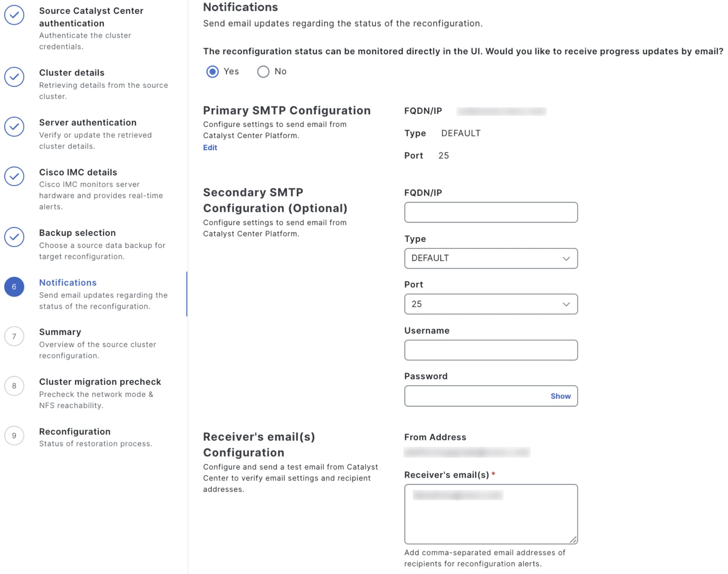Click the step 6 Notifications circle icon

[14, 287]
